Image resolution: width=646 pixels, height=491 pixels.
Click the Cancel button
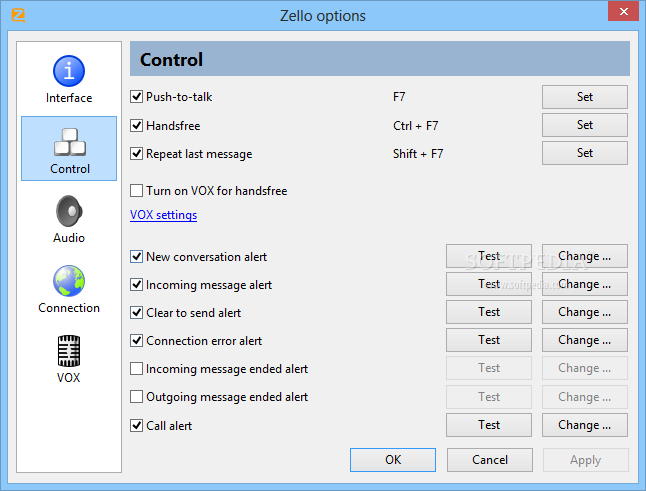point(489,460)
